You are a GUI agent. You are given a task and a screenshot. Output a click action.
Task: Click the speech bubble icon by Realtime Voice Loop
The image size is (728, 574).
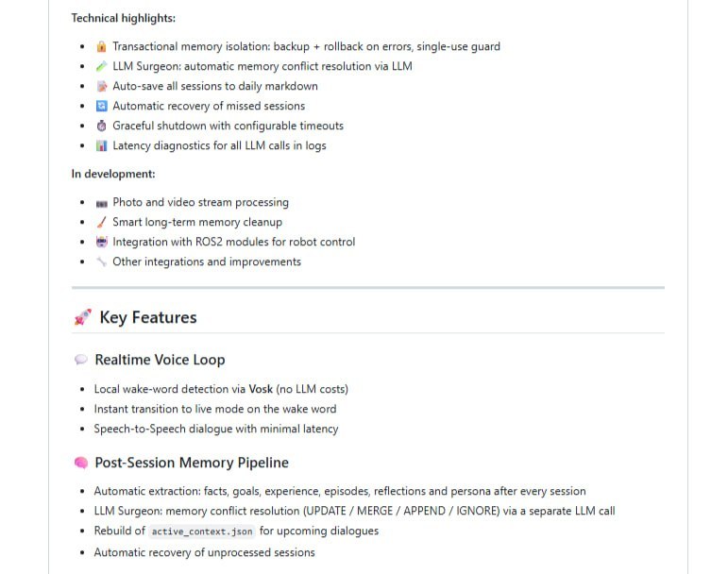81,360
